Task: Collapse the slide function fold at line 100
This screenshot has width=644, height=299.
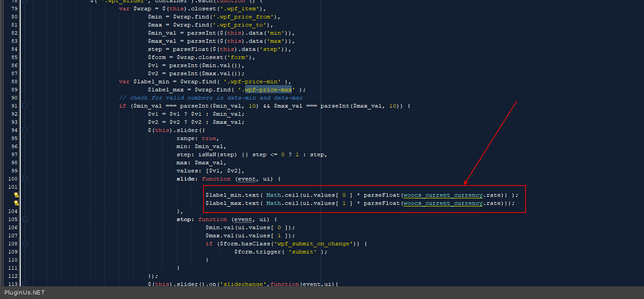Action: [x=25, y=179]
